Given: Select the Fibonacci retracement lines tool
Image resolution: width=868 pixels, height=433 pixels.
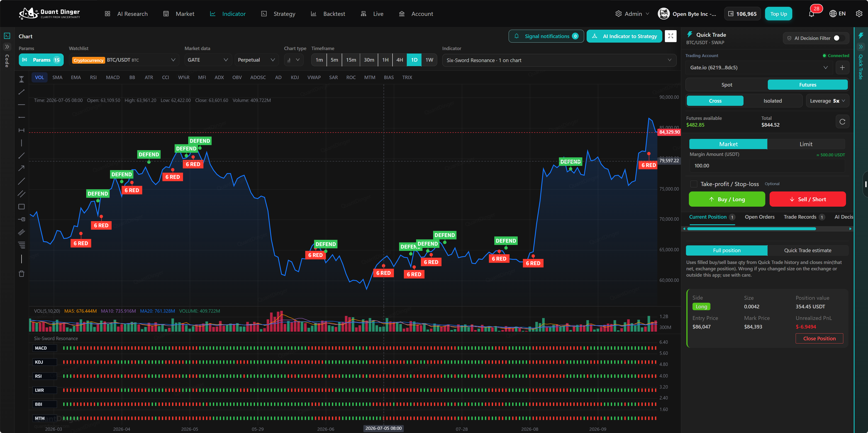Looking at the screenshot, I should click(22, 245).
